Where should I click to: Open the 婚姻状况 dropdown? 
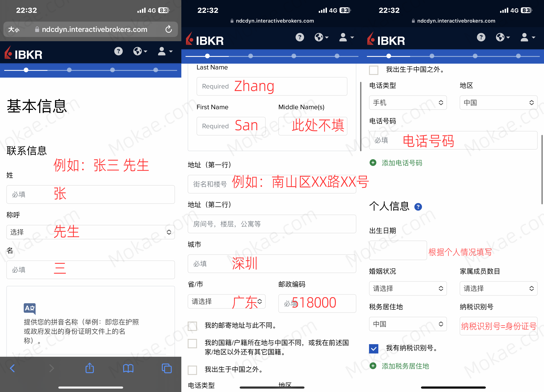[x=408, y=288]
